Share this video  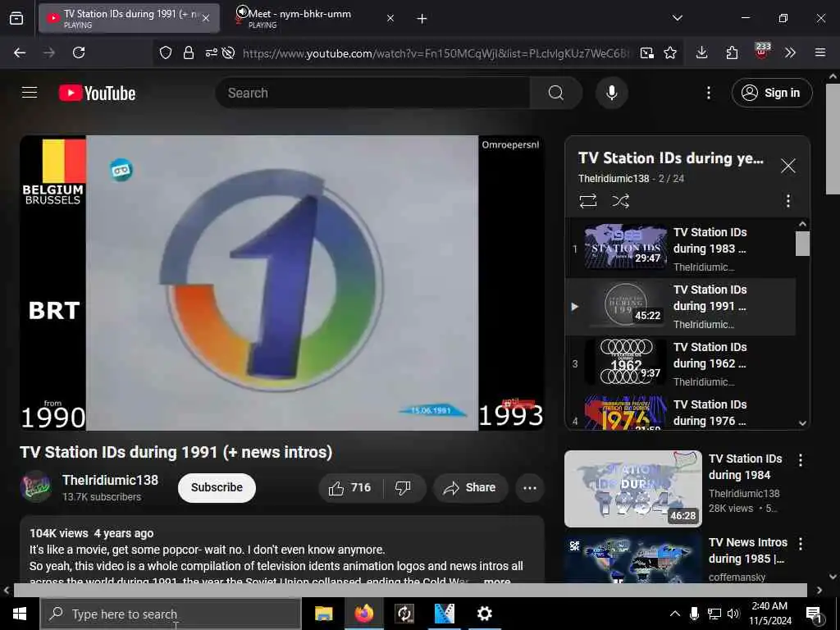pyautogui.click(x=470, y=487)
